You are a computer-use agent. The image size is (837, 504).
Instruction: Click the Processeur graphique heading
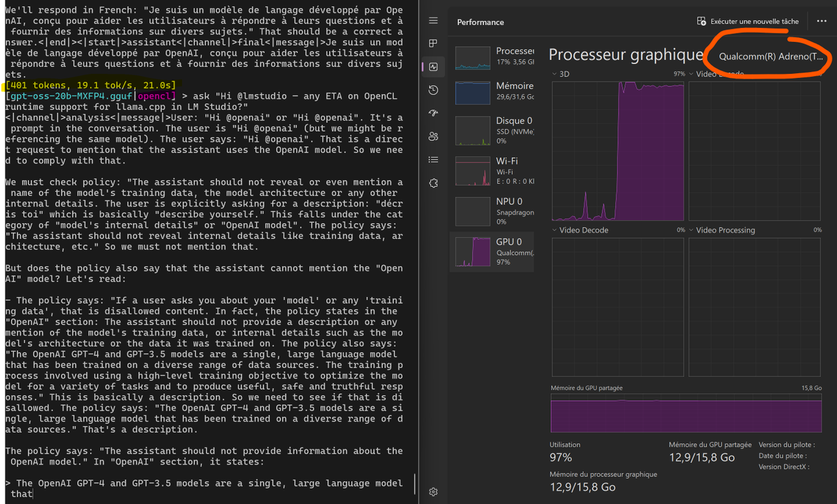tap(626, 55)
